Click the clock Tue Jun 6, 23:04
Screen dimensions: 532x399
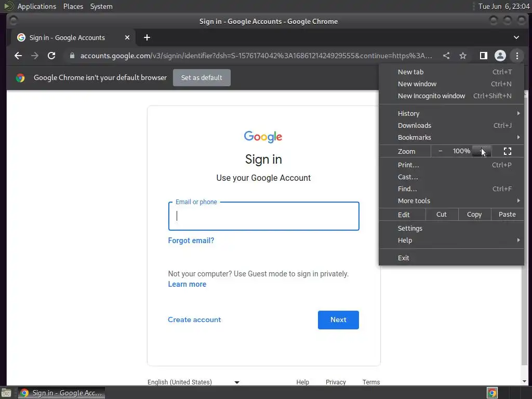504,6
